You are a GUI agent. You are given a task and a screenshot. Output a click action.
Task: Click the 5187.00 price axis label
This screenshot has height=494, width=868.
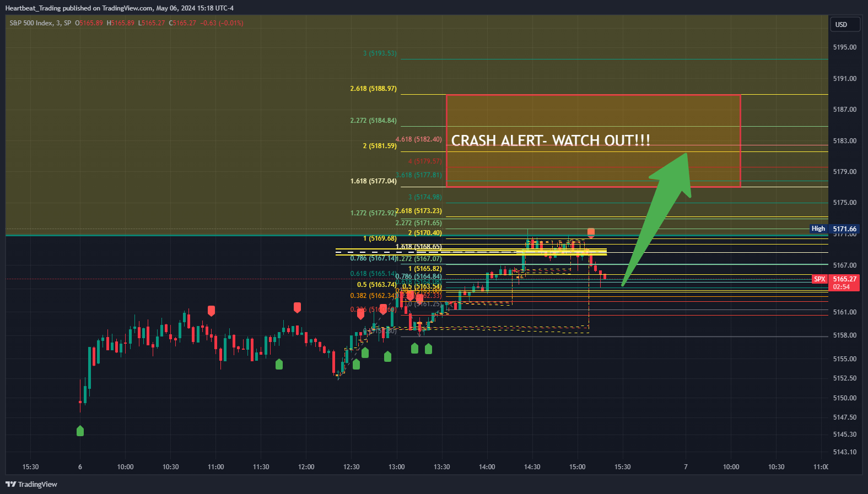pyautogui.click(x=845, y=110)
